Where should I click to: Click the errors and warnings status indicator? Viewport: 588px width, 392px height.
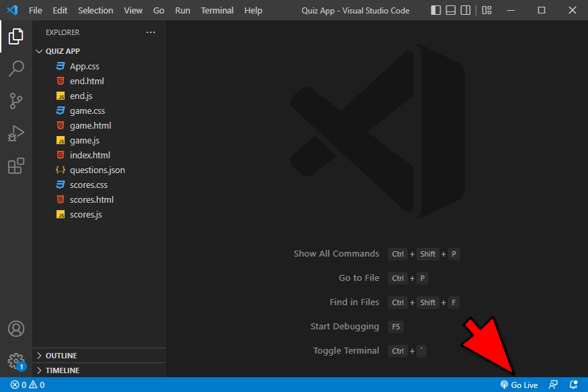tap(28, 385)
